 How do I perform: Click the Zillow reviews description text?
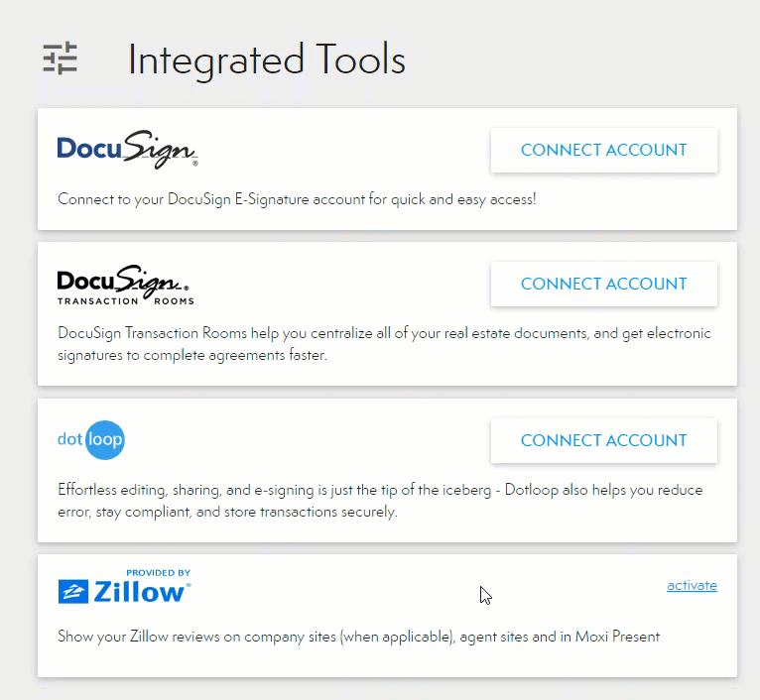pos(358,636)
